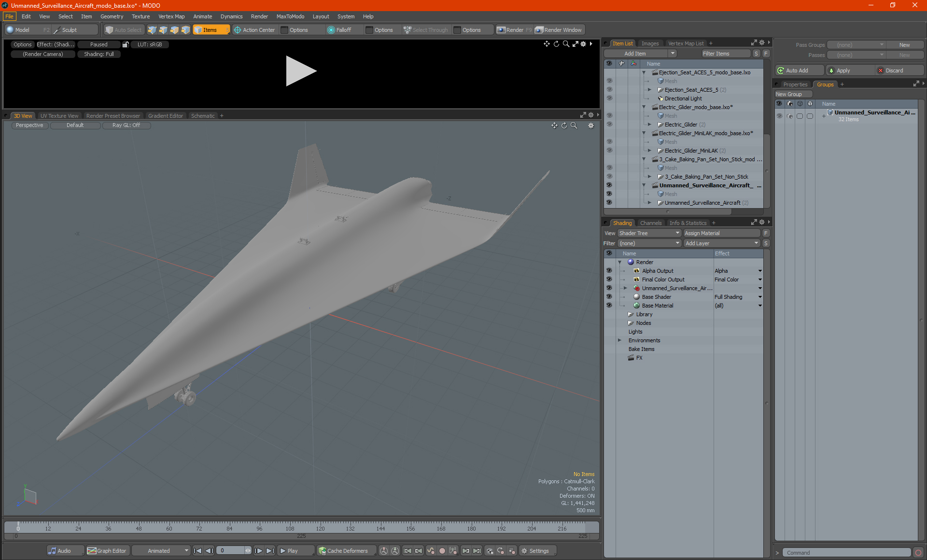Activate Items selection mode
This screenshot has height=560, width=927.
pos(211,30)
